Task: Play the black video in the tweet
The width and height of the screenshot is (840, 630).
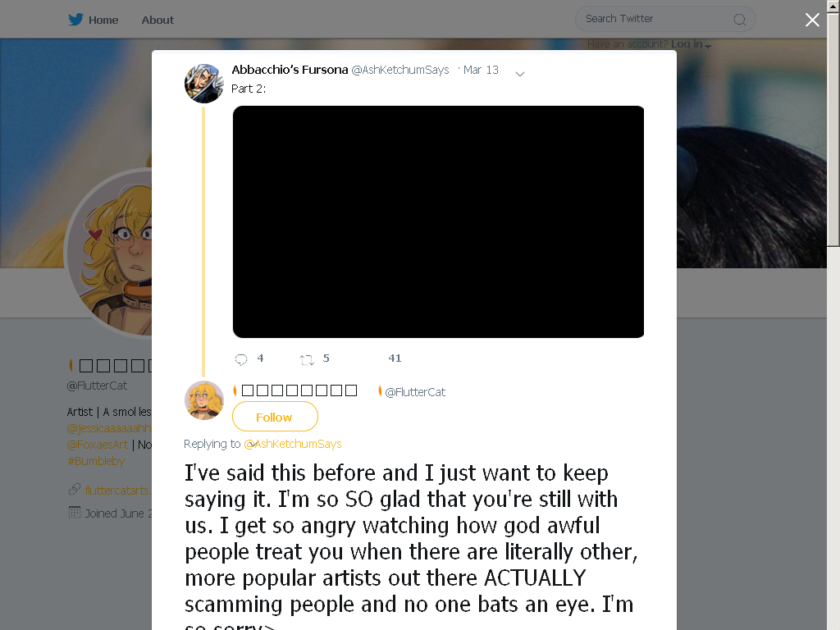Action: [x=438, y=221]
